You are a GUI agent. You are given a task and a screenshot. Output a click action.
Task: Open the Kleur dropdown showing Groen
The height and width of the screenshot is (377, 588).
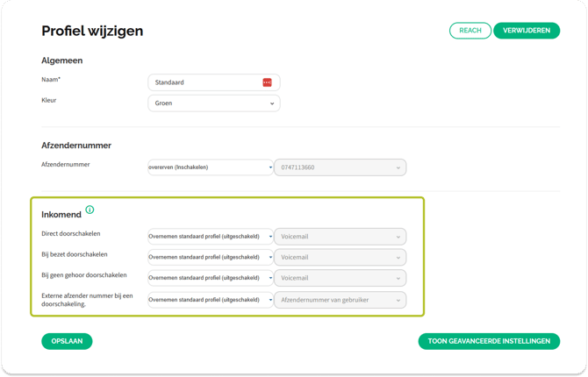(x=213, y=103)
